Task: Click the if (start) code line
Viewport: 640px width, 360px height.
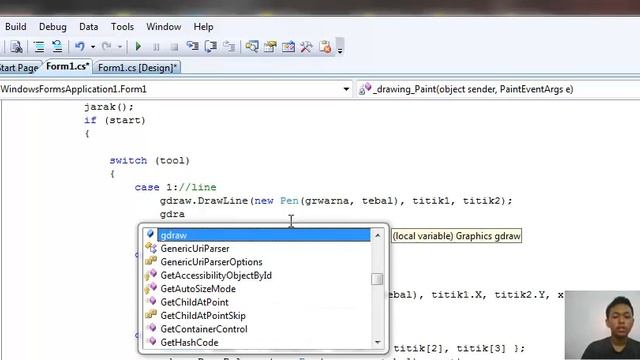Action: pyautogui.click(x=115, y=120)
